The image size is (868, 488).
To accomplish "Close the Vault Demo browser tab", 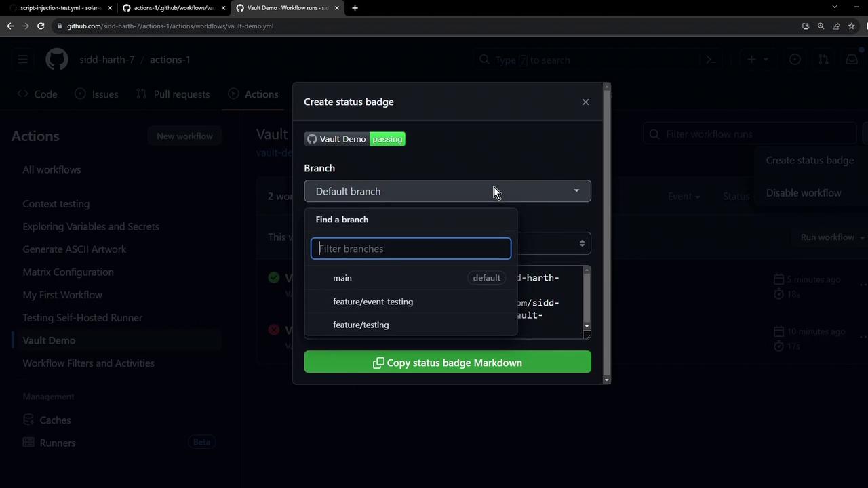I will (337, 8).
